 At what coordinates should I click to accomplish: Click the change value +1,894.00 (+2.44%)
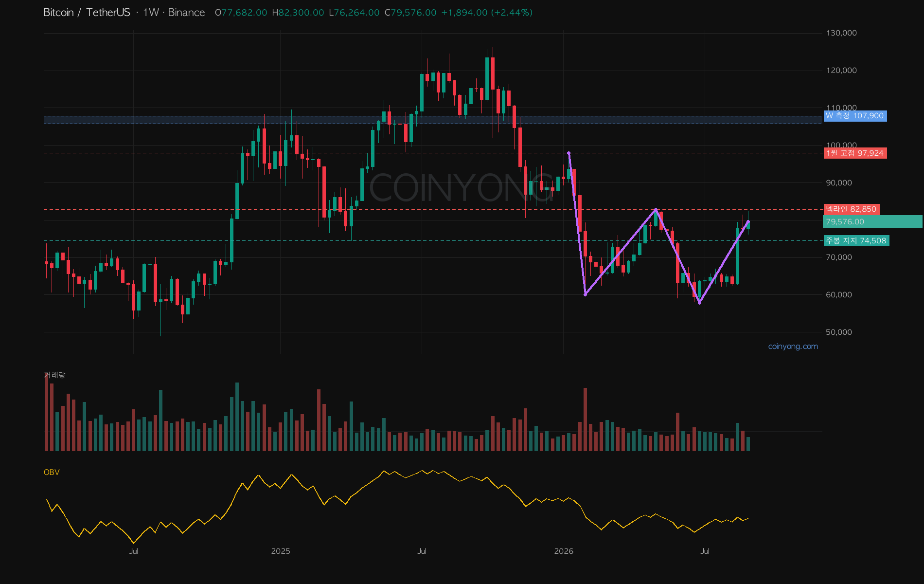click(x=487, y=13)
